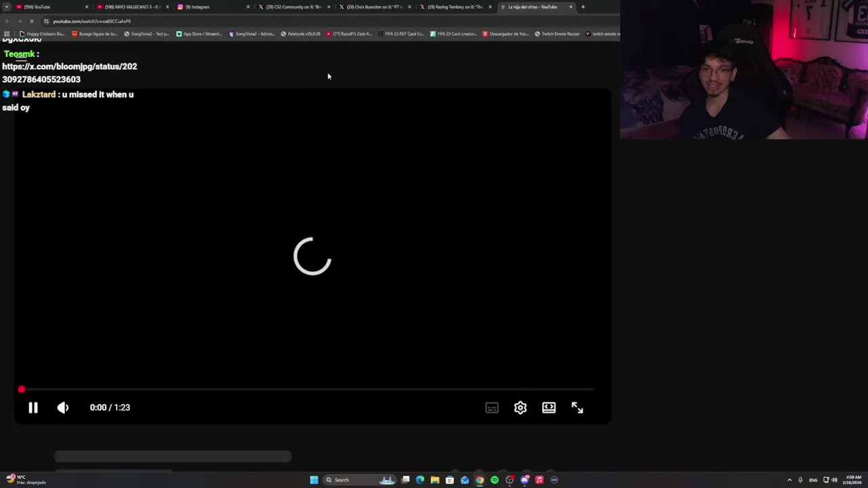The image size is (868, 488).
Task: Show hidden system tray icons
Action: [x=789, y=480]
